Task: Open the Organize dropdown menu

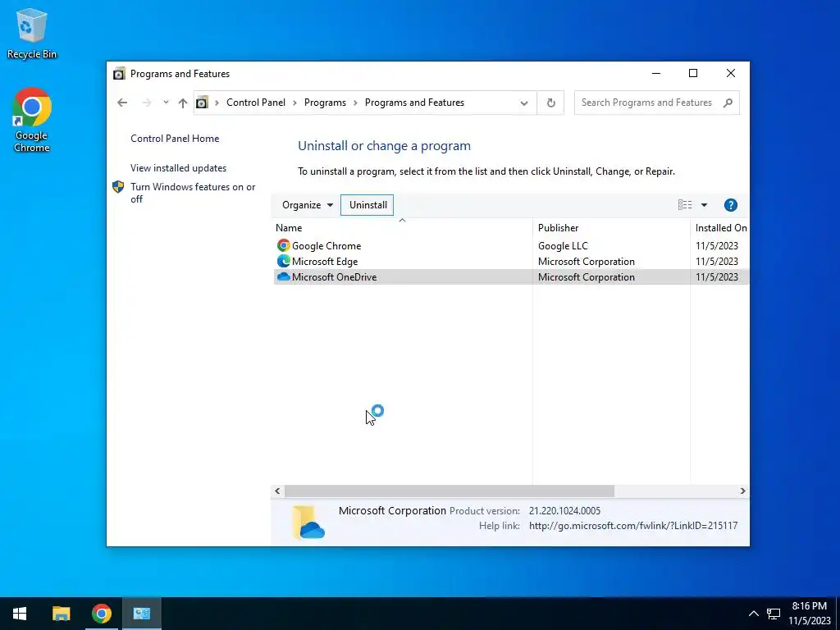Action: pos(308,205)
